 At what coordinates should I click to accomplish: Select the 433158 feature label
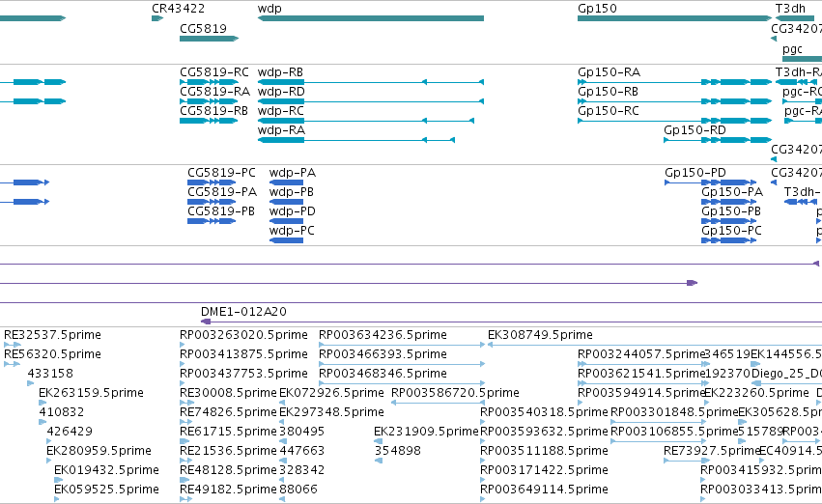(x=50, y=374)
